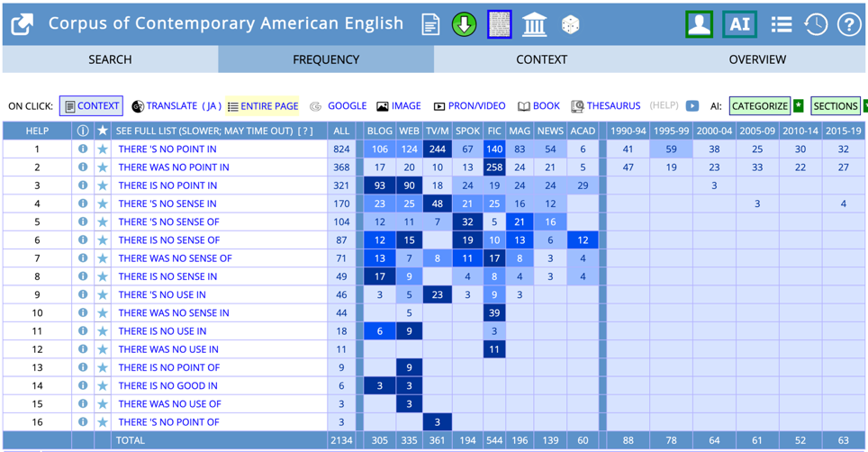Click the bank building icon in header
868x452 pixels.
(x=534, y=25)
